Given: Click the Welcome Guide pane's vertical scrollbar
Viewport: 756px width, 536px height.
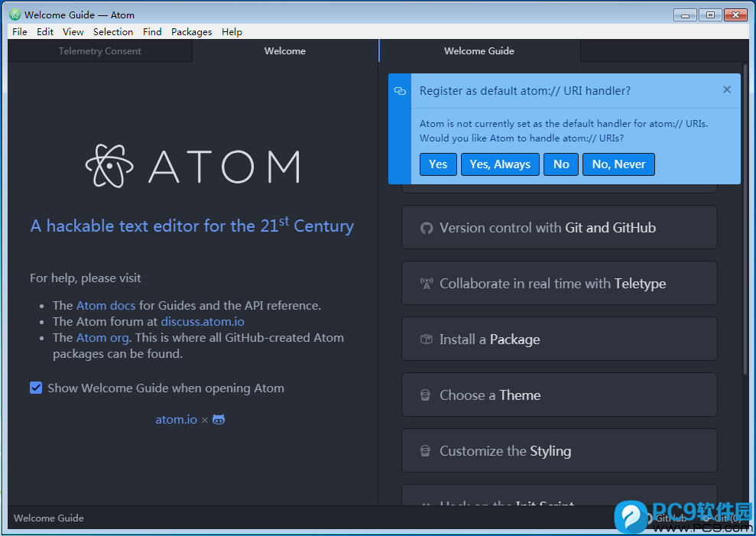Looking at the screenshot, I should click(745, 219).
